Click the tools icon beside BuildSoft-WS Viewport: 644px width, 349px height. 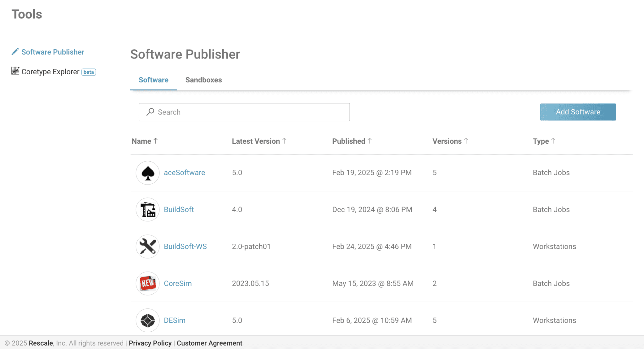(147, 246)
